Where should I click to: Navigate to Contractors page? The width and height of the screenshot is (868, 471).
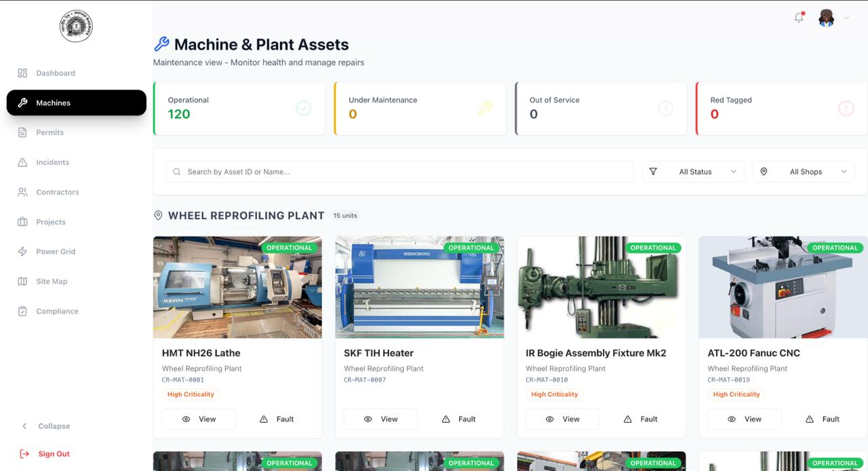(x=76, y=192)
